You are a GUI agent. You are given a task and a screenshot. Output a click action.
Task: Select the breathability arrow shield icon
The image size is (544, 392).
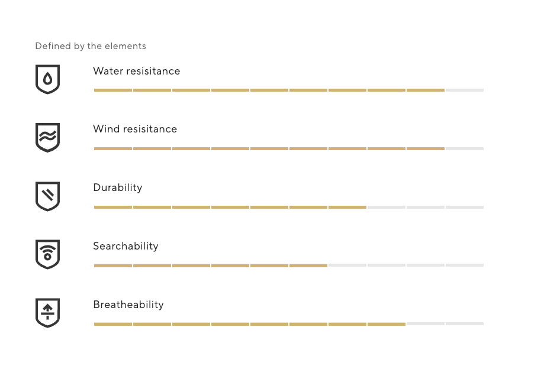pos(47,313)
